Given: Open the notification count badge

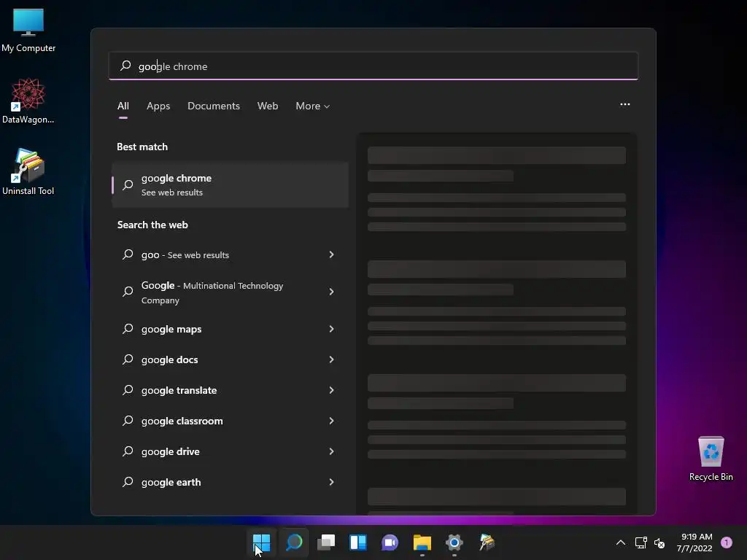Looking at the screenshot, I should (727, 542).
